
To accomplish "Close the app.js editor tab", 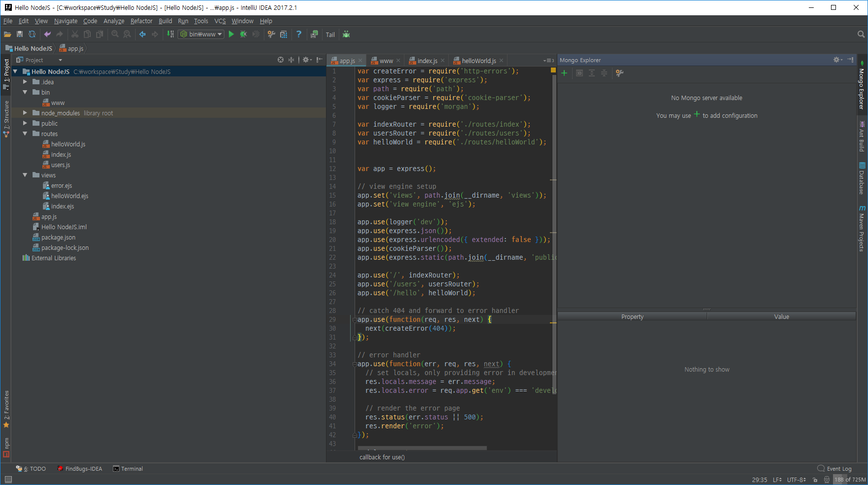I will [x=361, y=61].
